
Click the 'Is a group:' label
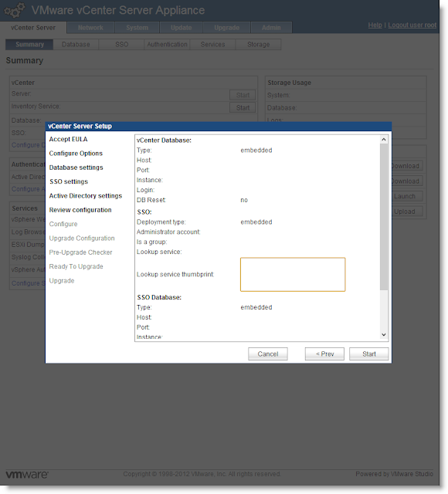[152, 242]
